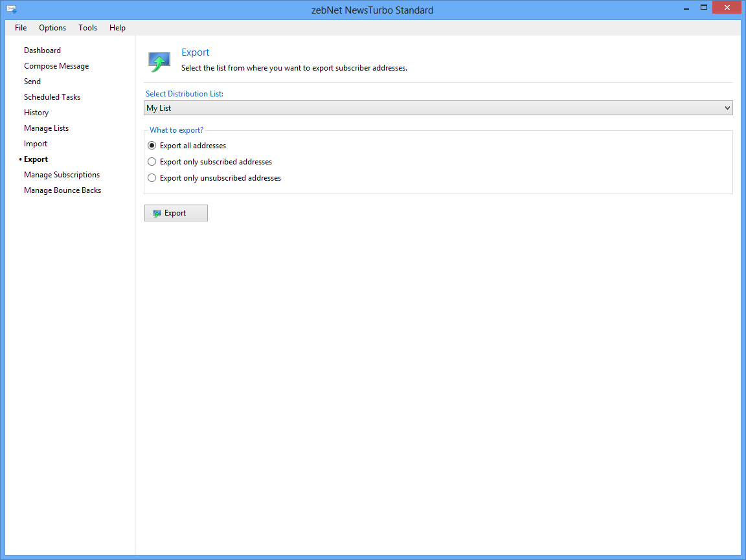The width and height of the screenshot is (746, 560).
Task: Open the Help menu
Action: pyautogui.click(x=117, y=28)
